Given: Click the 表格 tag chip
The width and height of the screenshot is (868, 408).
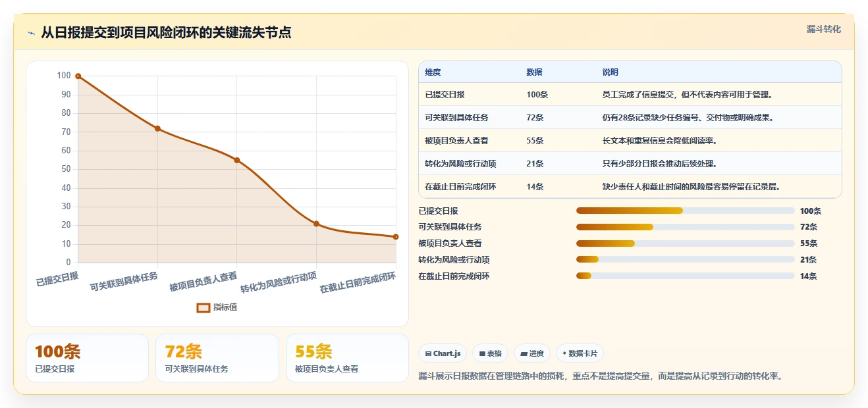Looking at the screenshot, I should click(x=490, y=353).
